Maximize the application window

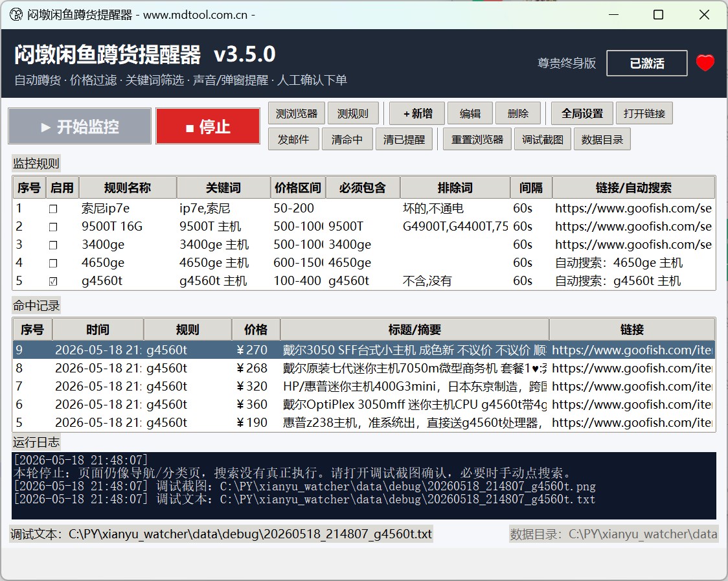tap(658, 15)
